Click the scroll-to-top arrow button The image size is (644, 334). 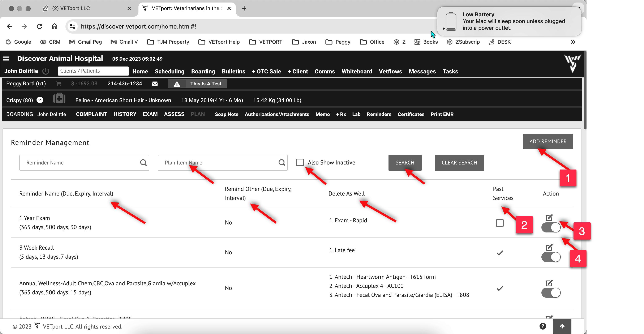562,326
